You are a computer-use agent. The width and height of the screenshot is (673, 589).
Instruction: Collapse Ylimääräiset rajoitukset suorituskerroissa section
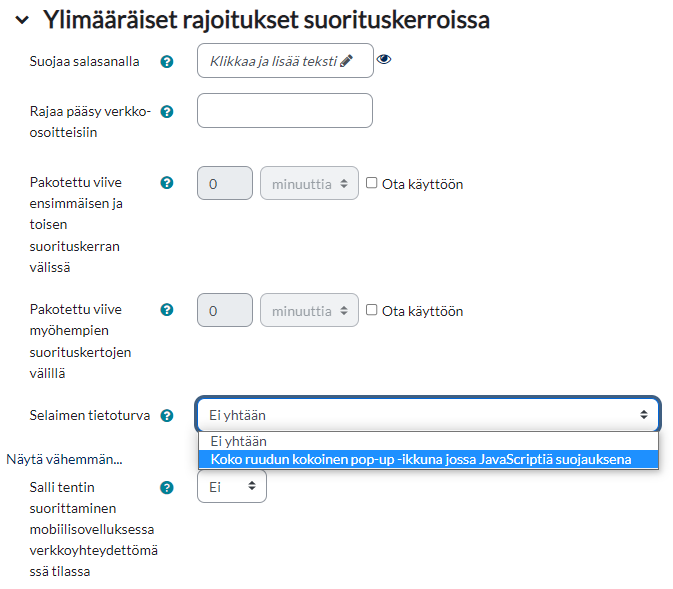click(22, 19)
